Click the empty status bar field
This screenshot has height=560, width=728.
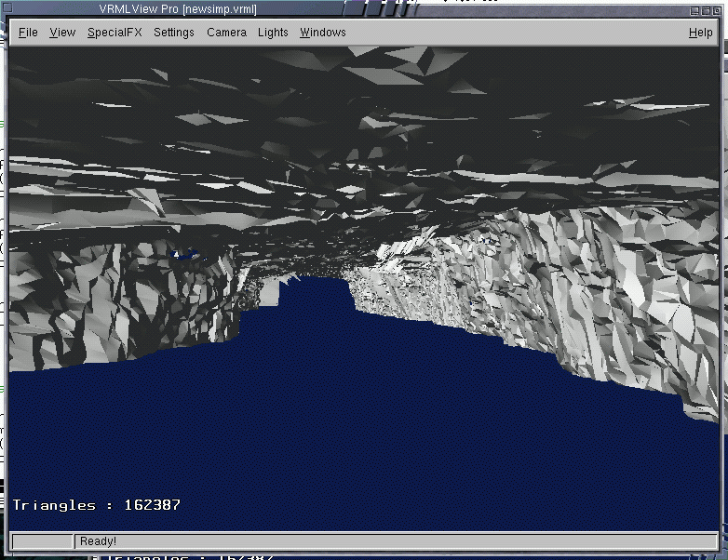point(42,541)
